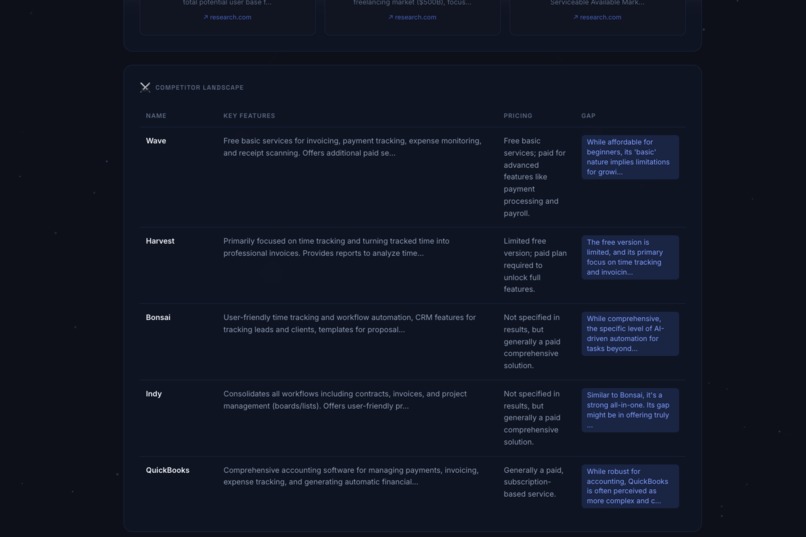Click QuickBooks' gap badge 'While robust for accounting'
This screenshot has height=537, width=806.
[x=630, y=486]
